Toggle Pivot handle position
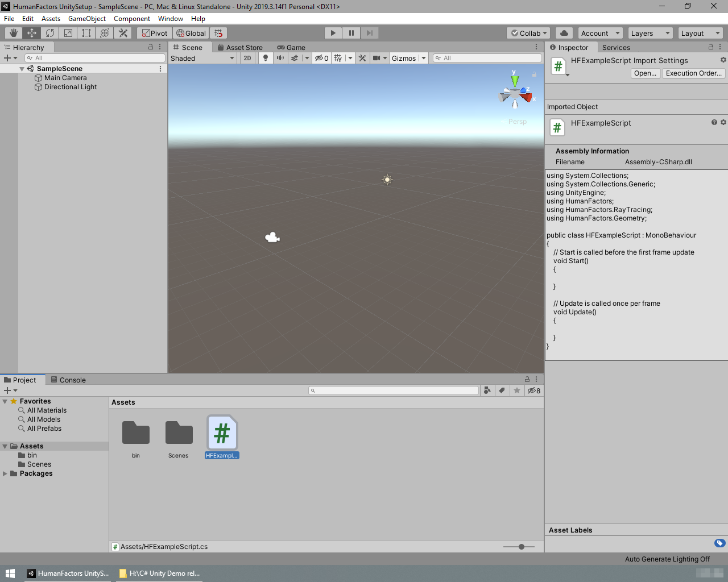This screenshot has height=582, width=728. point(155,33)
